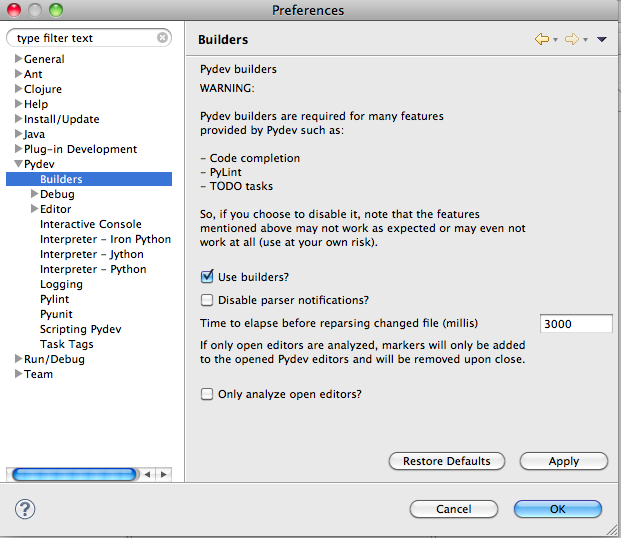Viewport: 621px width, 538px height.
Task: Open the forward history dropdown arrow
Action: click(x=585, y=40)
